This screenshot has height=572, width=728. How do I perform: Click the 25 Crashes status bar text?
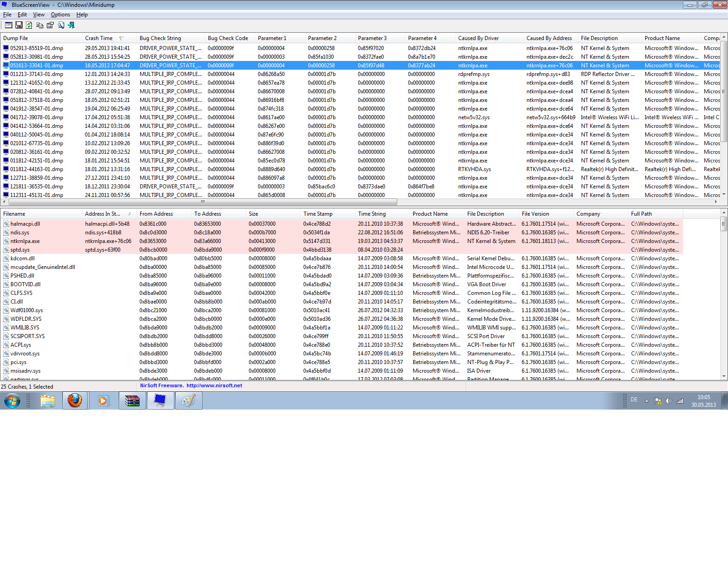coord(27,387)
